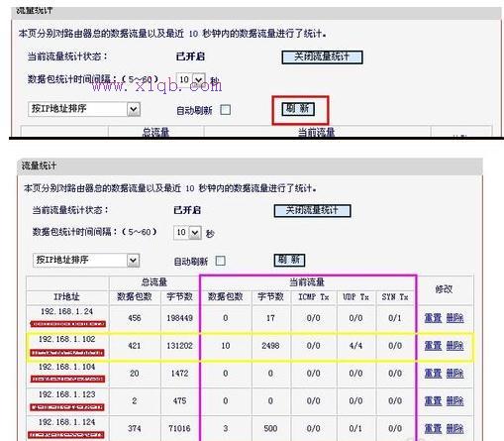Click the SYN Tx column header

(x=395, y=297)
